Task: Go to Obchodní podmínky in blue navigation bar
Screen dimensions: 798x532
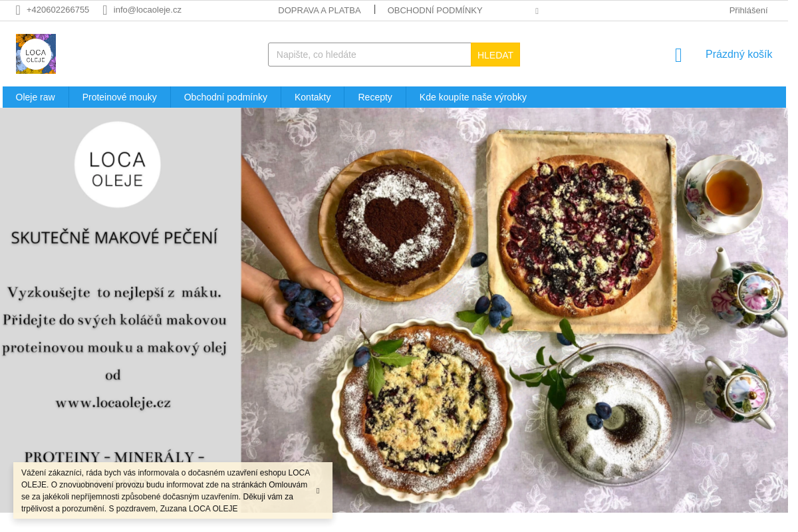Action: tap(225, 97)
